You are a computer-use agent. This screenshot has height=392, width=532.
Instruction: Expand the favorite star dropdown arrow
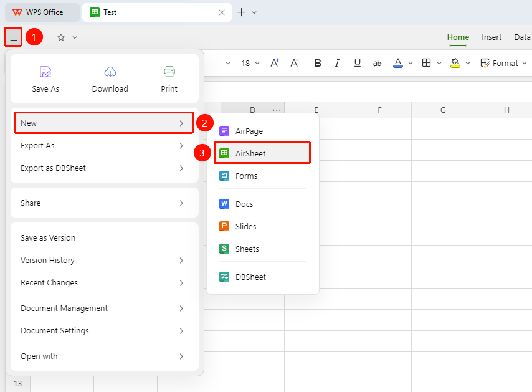75,37
